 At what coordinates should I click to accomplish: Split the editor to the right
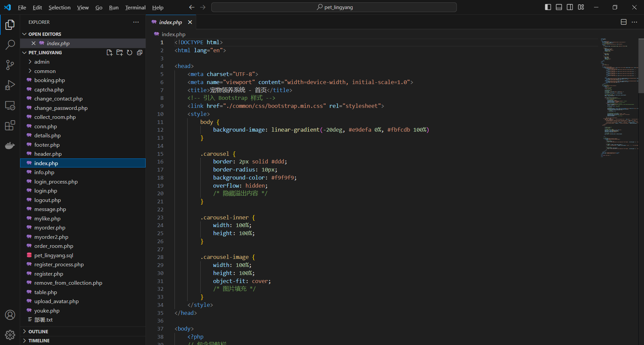pos(624,22)
